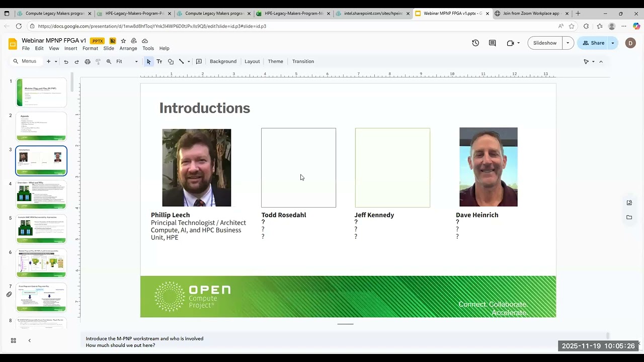Open version history clock icon
Viewport: 644px width, 362px height.
click(475, 43)
